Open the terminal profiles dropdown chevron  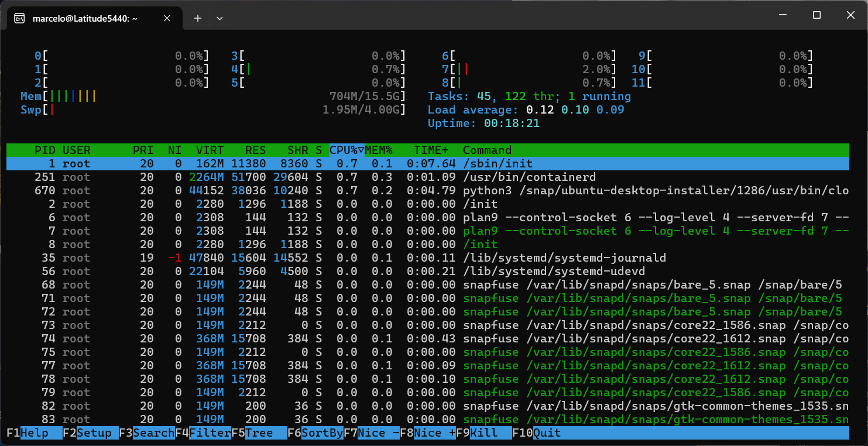pyautogui.click(x=219, y=18)
